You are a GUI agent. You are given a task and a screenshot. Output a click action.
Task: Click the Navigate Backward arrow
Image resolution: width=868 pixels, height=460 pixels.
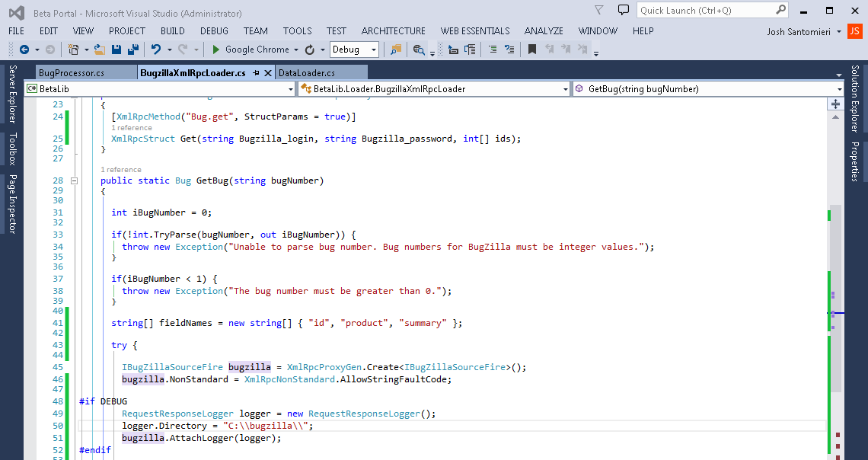click(x=25, y=50)
